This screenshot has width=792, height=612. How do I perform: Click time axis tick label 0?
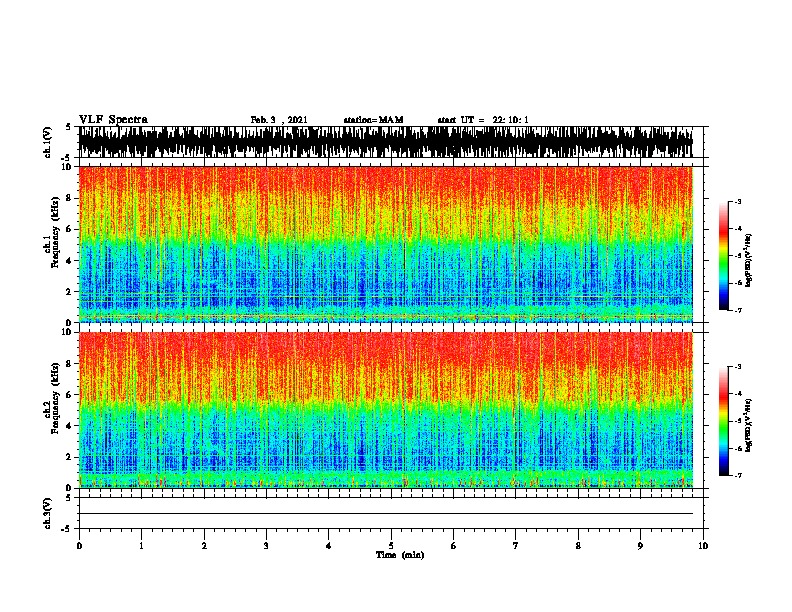(79, 546)
